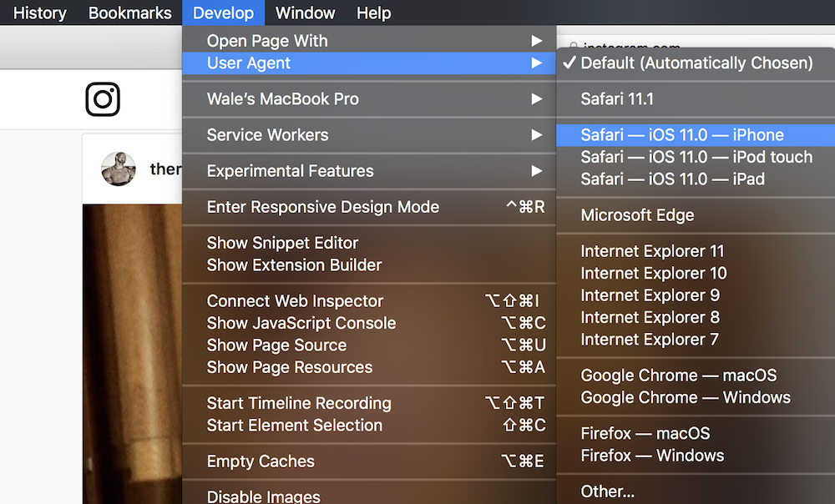Viewport: 835px width, 504px height.
Task: Open the History menu
Action: coord(40,13)
